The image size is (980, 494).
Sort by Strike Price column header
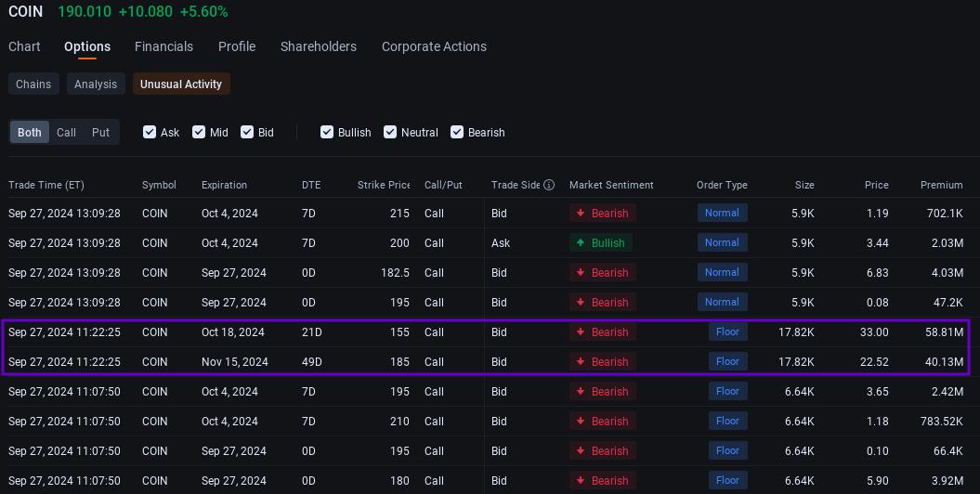[384, 185]
